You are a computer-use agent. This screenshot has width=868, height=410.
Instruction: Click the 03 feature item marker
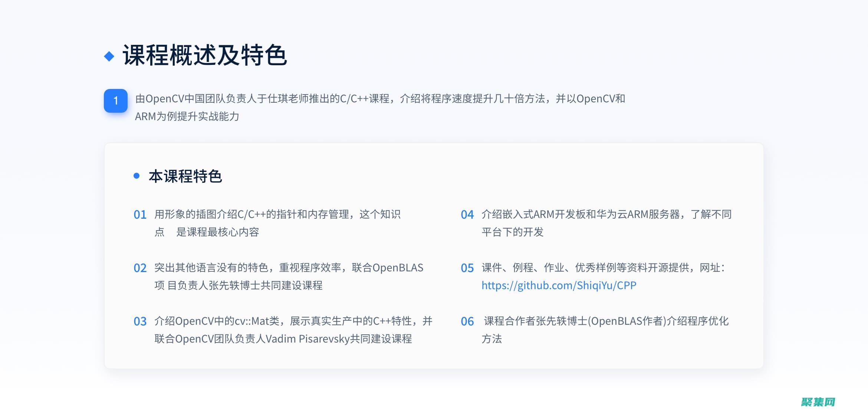pyautogui.click(x=140, y=322)
